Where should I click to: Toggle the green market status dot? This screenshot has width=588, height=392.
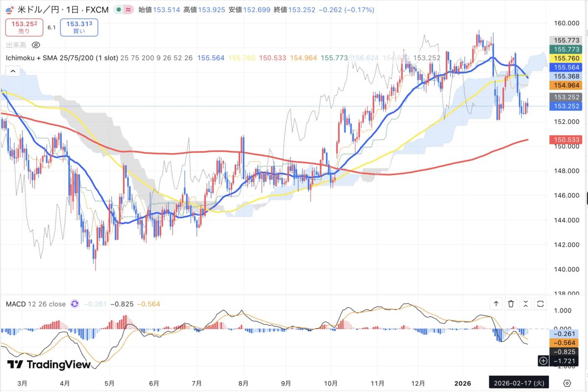click(120, 9)
